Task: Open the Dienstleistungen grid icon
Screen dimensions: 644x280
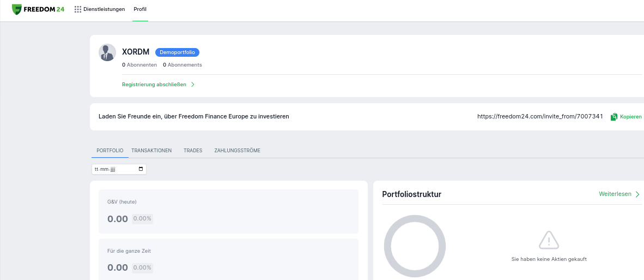Action: click(78, 9)
